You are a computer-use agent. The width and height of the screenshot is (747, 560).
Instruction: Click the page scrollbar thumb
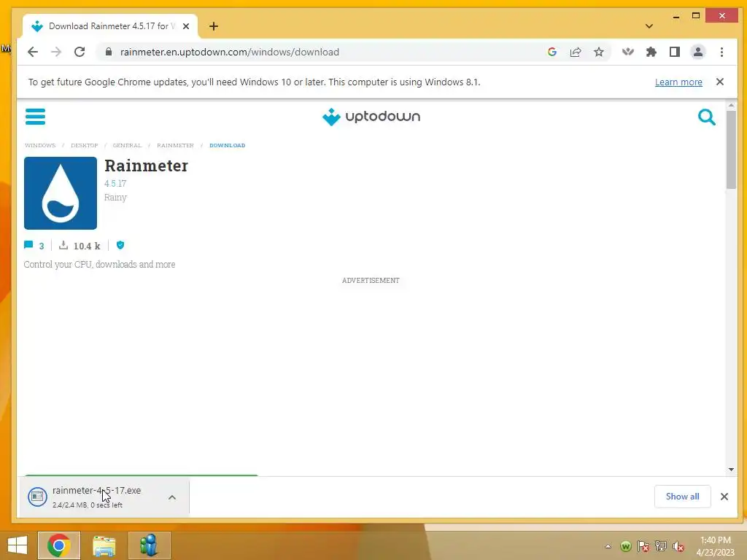pos(731,149)
